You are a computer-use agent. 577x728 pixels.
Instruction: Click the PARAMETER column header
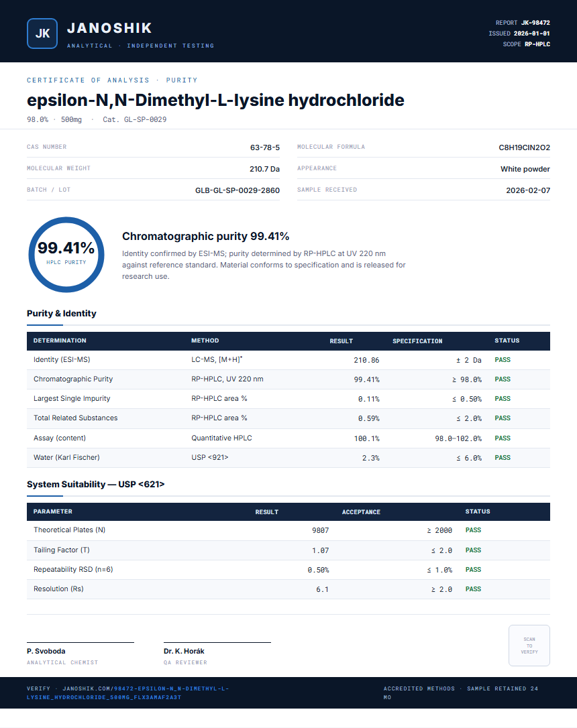pyautogui.click(x=53, y=511)
